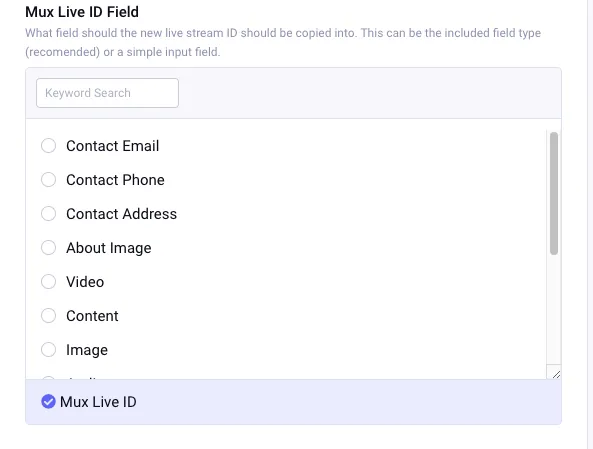
Task: Select the Image radio button
Action: (48, 350)
